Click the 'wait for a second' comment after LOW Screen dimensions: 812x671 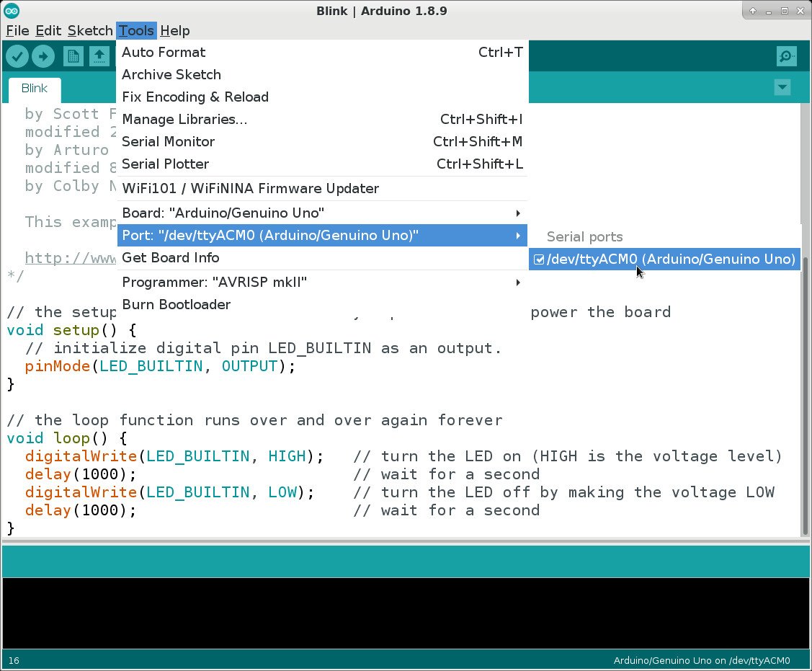coord(447,510)
